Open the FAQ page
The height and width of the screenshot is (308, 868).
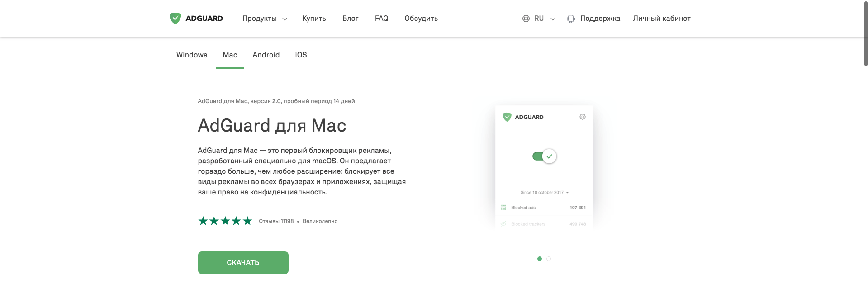382,19
